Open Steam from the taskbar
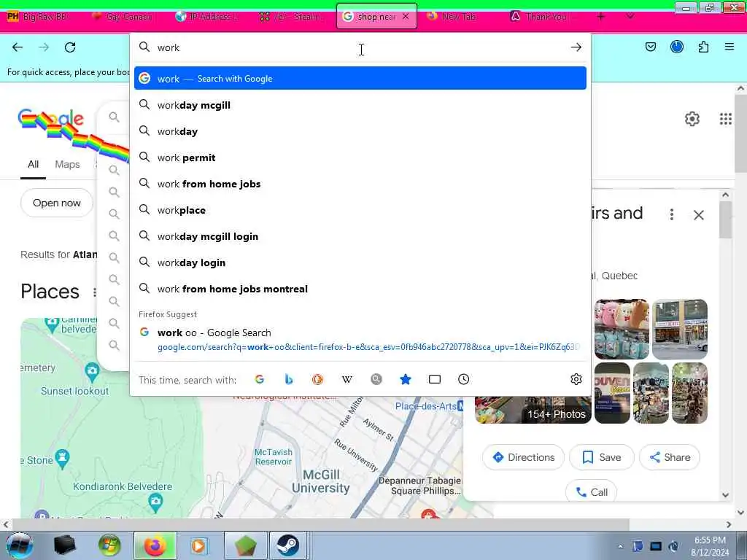 pos(287,545)
